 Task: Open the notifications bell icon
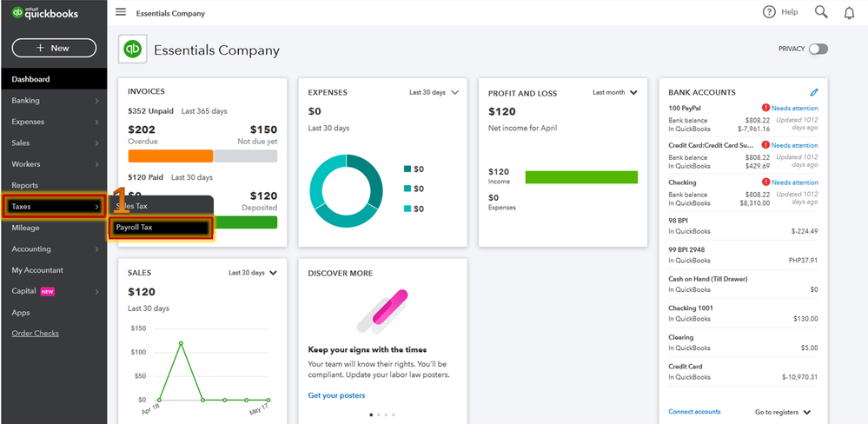point(849,13)
